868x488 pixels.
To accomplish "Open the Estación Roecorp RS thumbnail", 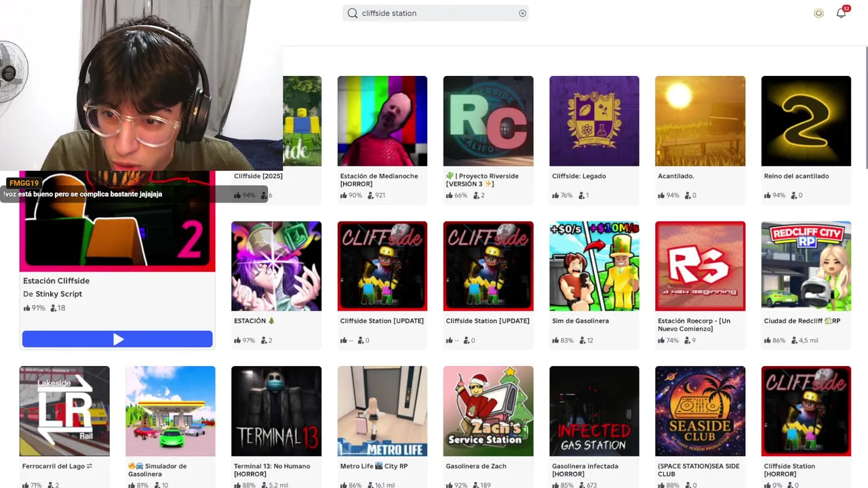I will coord(700,266).
